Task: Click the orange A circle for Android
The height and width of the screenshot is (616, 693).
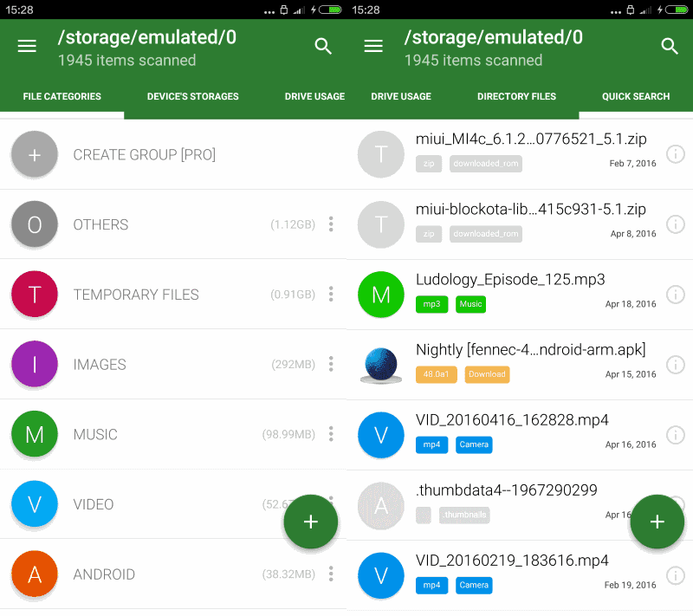Action: (x=35, y=574)
